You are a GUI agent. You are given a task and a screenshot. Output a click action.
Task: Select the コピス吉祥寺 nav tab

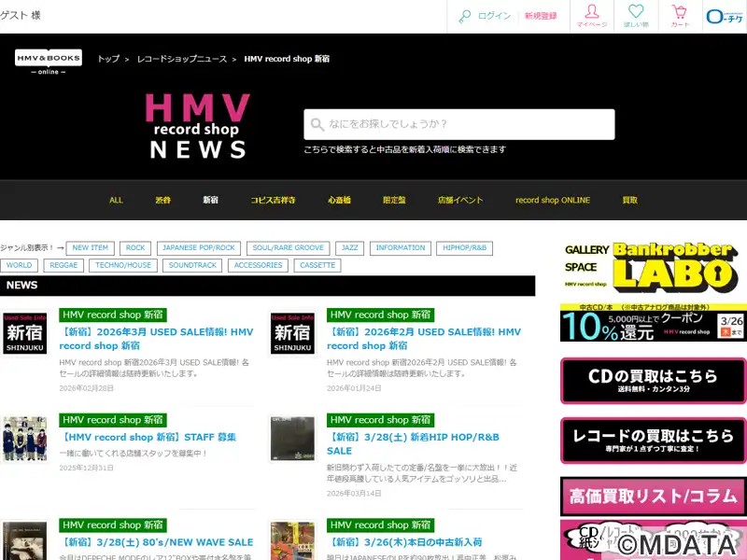point(273,200)
